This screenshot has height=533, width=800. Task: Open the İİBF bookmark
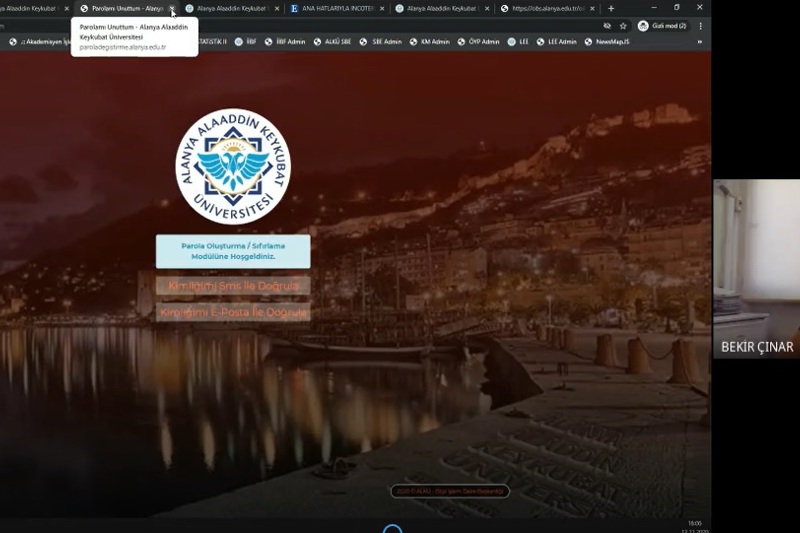click(x=245, y=42)
